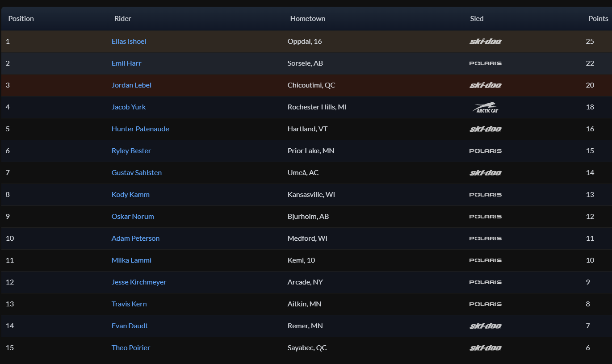Click the Ski-Doo logo in Evan Daudt's row
Viewport: 612px width, 364px height.
[x=486, y=326]
